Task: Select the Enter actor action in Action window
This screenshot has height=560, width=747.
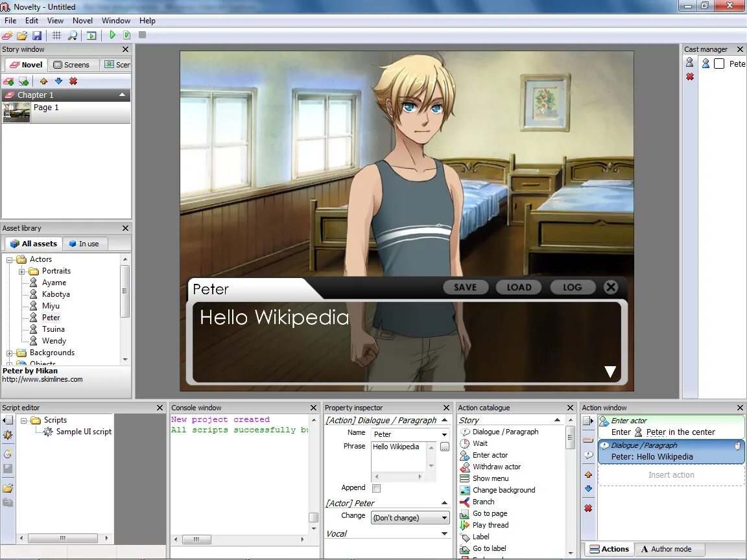Action: [671, 426]
